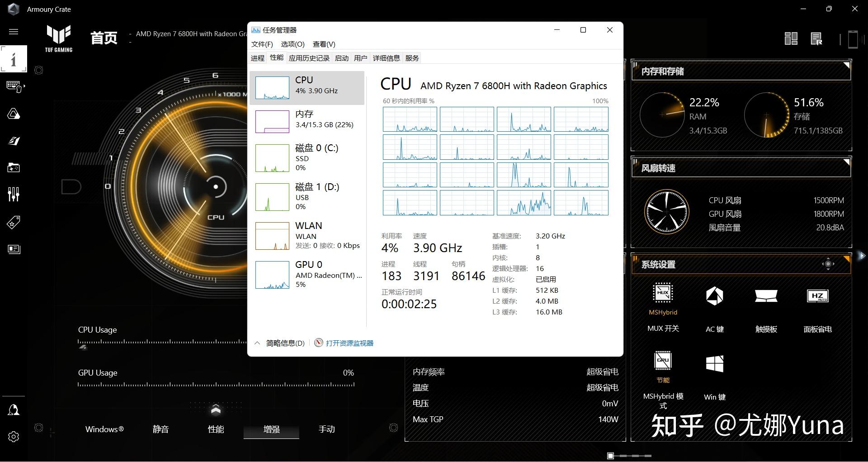This screenshot has width=868, height=462.
Task: Open the keyboard device sidebar icon
Action: tap(14, 86)
